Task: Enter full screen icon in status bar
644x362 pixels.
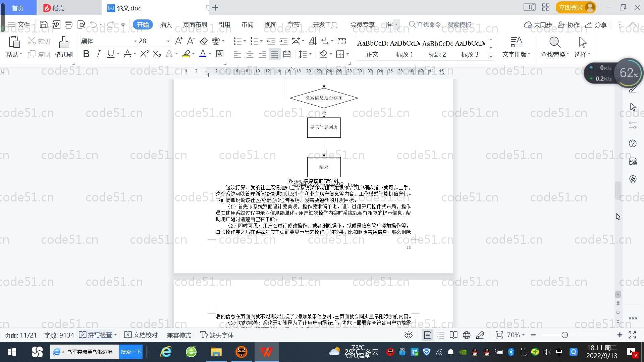Action: tap(632, 335)
